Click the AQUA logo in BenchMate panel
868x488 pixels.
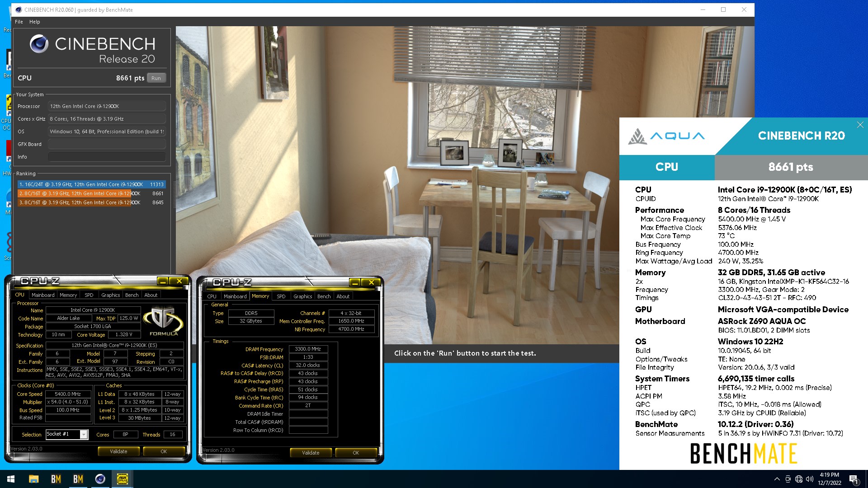(666, 136)
